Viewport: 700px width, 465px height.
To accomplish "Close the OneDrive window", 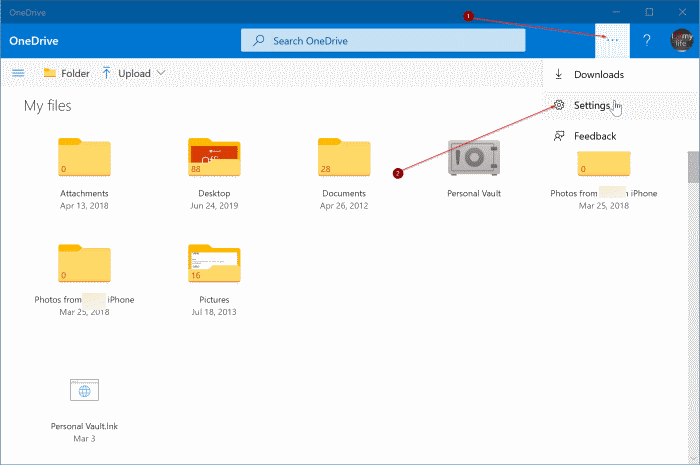I will [x=683, y=12].
